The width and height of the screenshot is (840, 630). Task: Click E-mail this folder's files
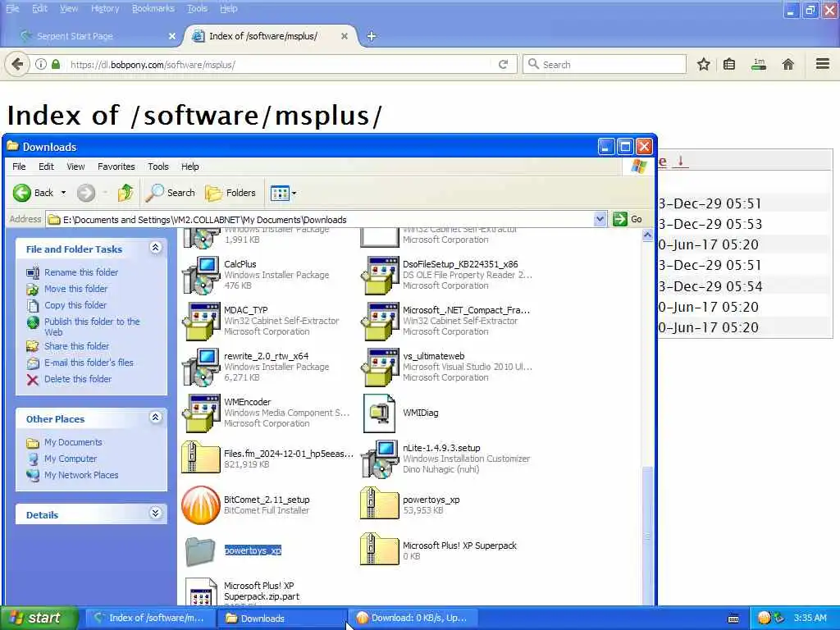coord(89,363)
